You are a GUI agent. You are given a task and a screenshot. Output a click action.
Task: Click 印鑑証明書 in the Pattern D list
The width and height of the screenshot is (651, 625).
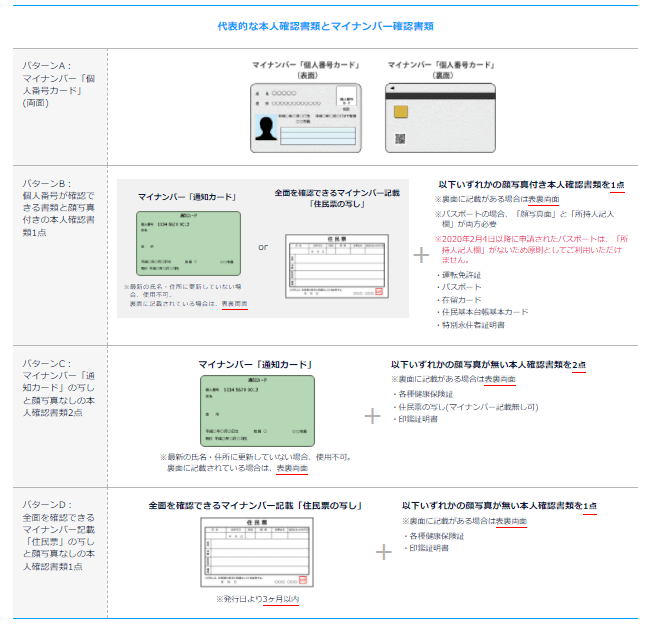pyautogui.click(x=426, y=548)
